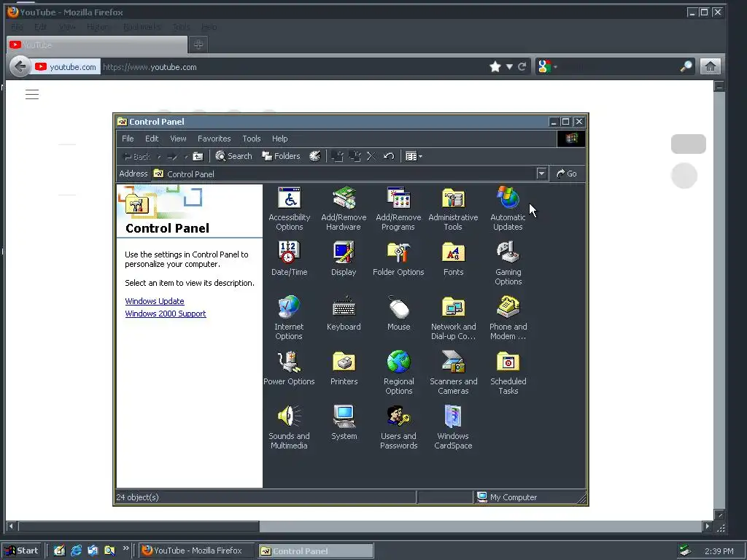Open YouTube hamburger menu icon
Viewport: 747px width, 560px height.
pyautogui.click(x=32, y=94)
